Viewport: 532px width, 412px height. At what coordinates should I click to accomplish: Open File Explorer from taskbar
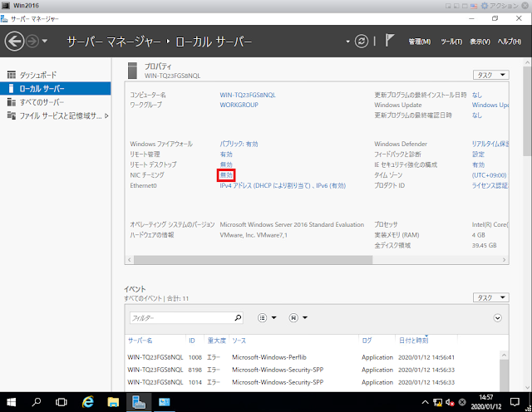(x=113, y=402)
